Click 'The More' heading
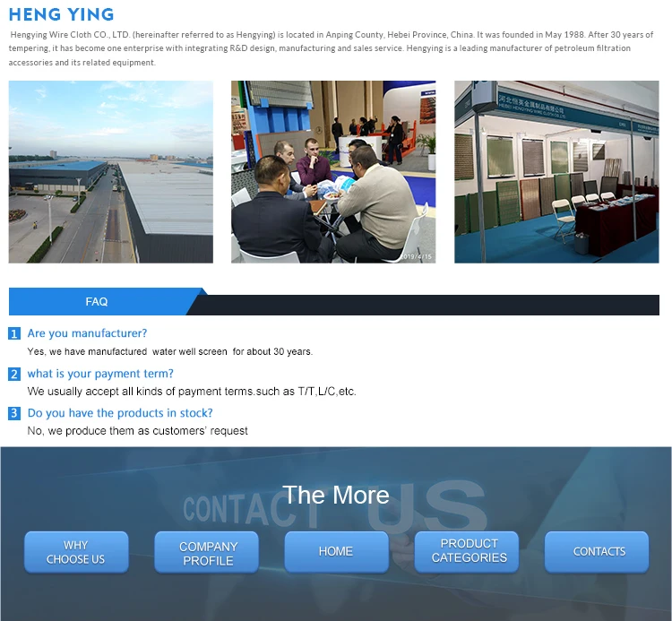 point(336,495)
